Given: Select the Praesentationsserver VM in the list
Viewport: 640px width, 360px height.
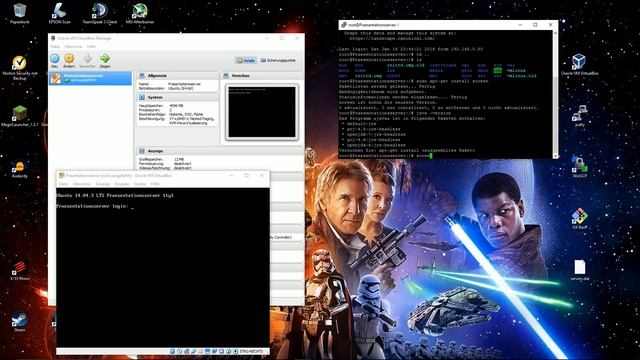Looking at the screenshot, I should pos(90,78).
